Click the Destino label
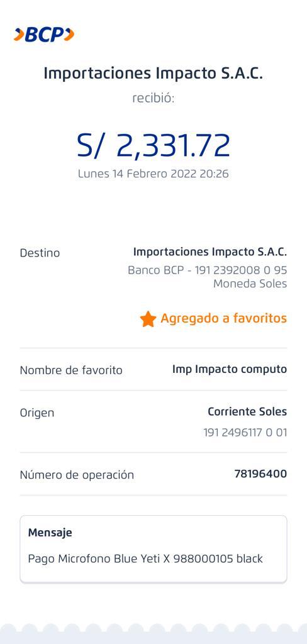Screen dimensions: 307x644 (40, 253)
